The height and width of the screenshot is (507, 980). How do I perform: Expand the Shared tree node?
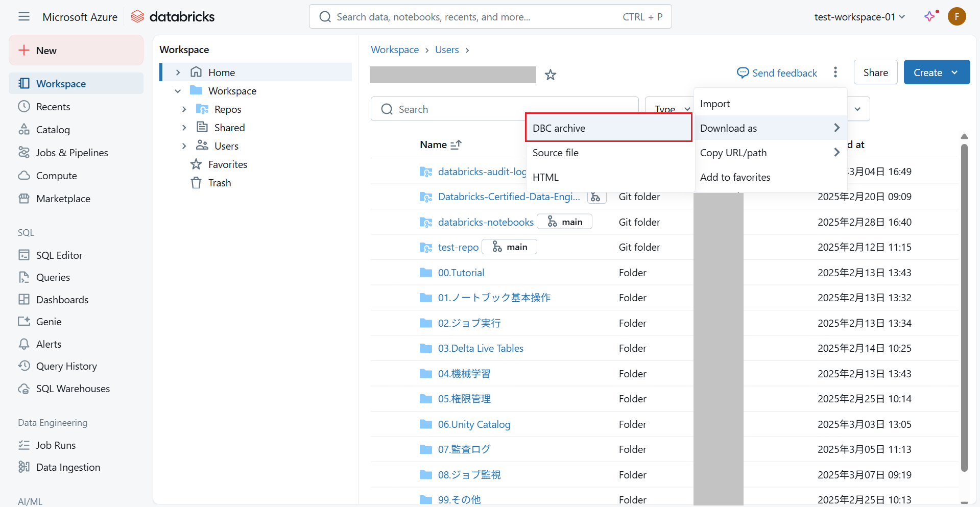[x=184, y=128]
